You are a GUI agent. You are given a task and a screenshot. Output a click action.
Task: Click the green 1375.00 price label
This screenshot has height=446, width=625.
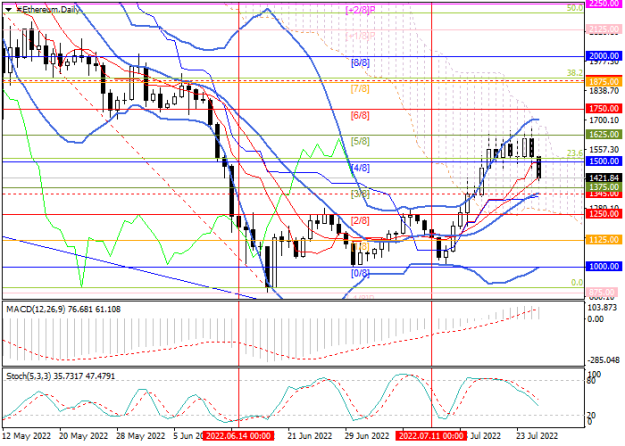coord(604,187)
